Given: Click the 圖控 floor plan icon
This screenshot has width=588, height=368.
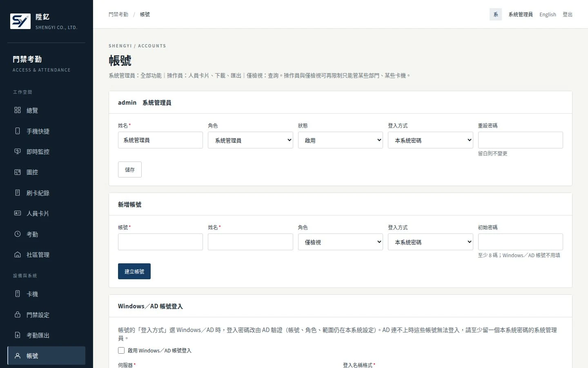Looking at the screenshot, I should point(18,172).
